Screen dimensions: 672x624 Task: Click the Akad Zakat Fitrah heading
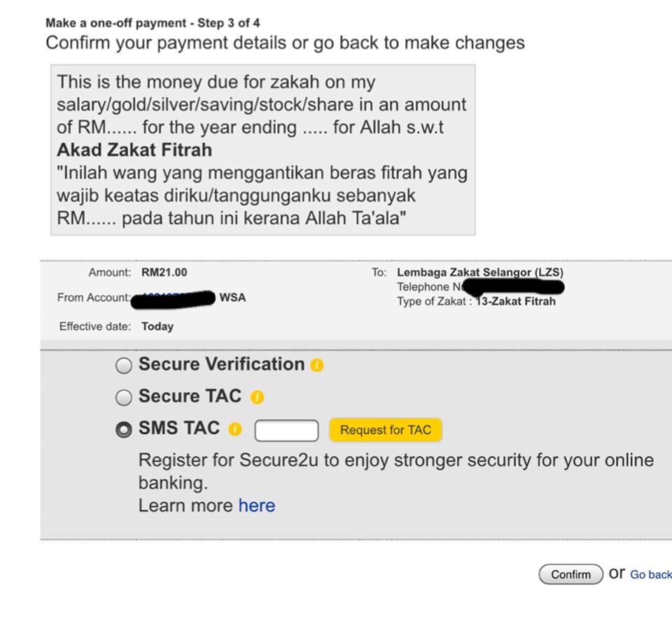pyautogui.click(x=134, y=150)
